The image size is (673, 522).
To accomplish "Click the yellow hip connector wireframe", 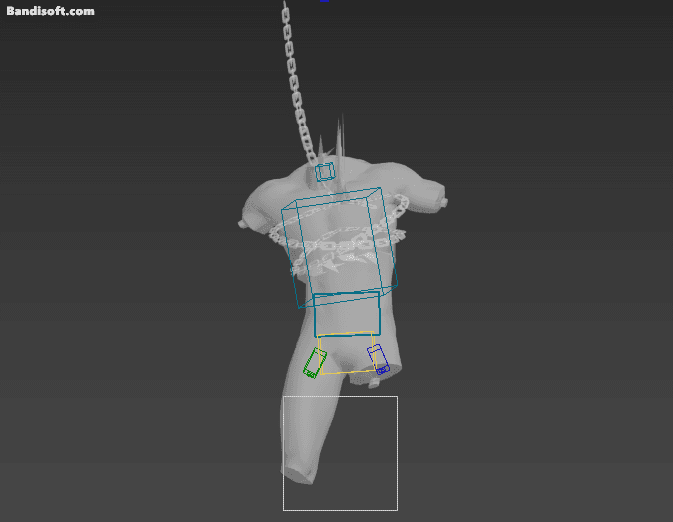I will point(346,372).
